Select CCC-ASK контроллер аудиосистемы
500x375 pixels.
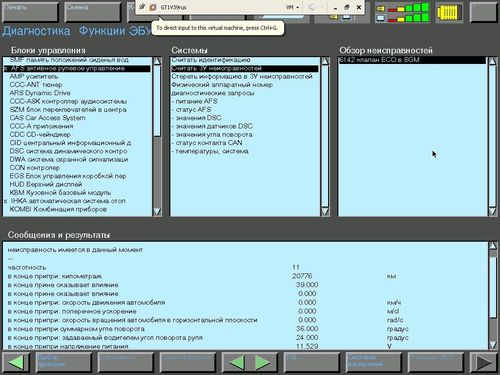77,101
